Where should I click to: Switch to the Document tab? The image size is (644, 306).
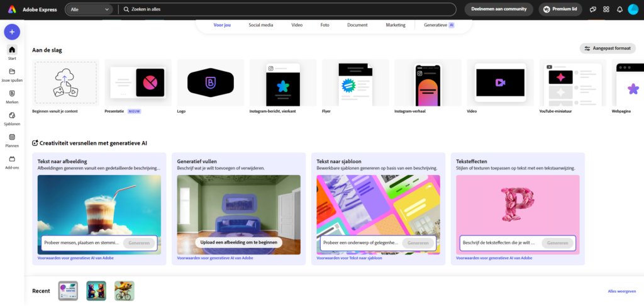coord(357,25)
